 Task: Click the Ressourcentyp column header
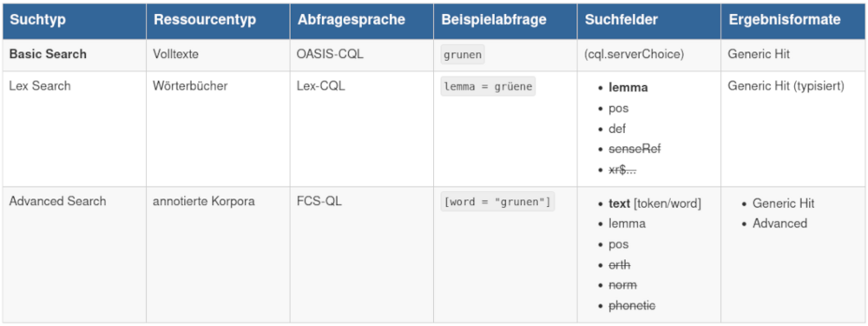(x=205, y=20)
